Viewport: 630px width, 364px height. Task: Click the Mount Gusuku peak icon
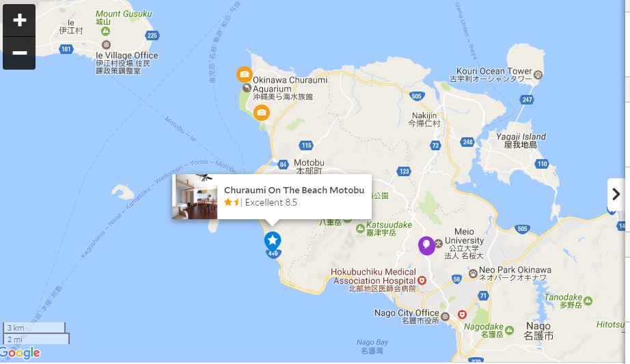click(x=106, y=31)
